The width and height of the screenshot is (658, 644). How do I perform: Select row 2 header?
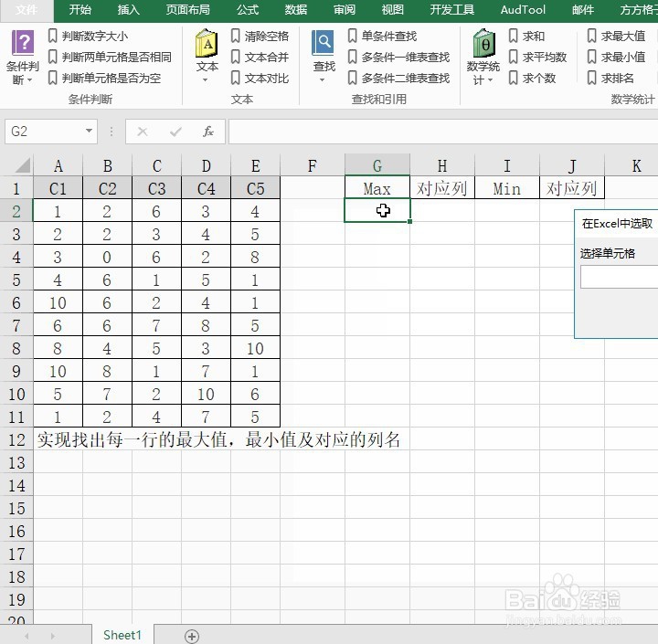coord(16,211)
